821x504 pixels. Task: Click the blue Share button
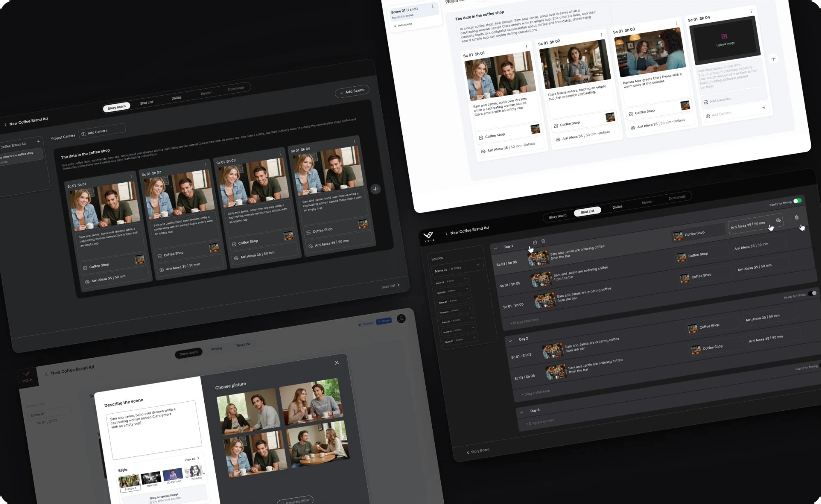[x=384, y=321]
